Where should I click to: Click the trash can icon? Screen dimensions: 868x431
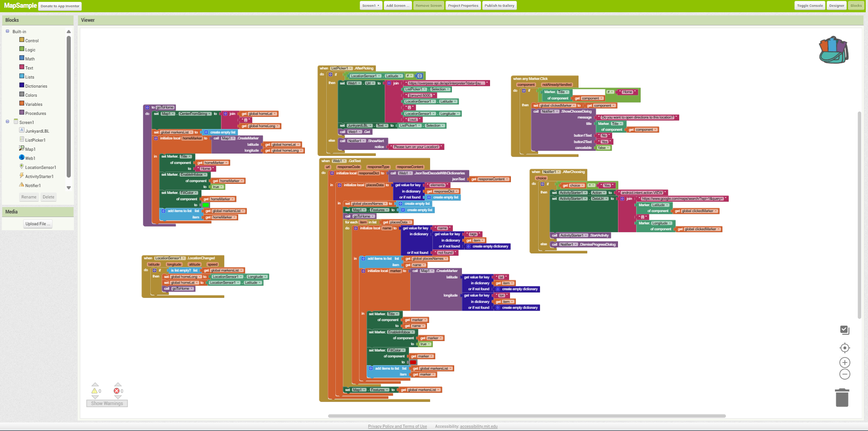pos(842,398)
